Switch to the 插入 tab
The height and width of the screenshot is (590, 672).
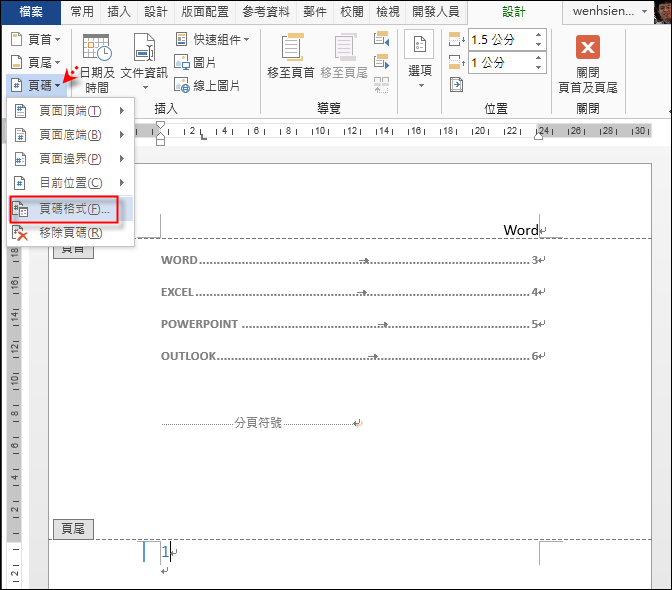coord(119,12)
